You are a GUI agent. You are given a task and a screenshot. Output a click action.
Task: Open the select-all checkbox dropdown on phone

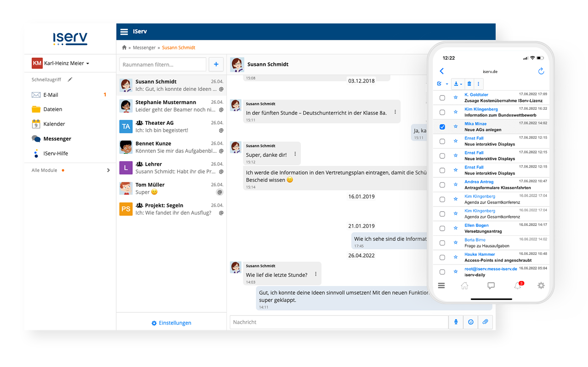(443, 84)
